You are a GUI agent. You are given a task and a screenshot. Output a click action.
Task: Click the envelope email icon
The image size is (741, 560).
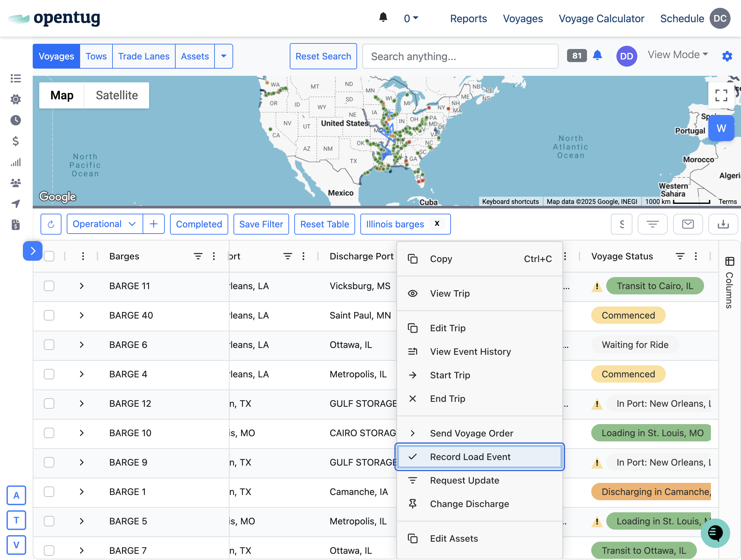688,224
